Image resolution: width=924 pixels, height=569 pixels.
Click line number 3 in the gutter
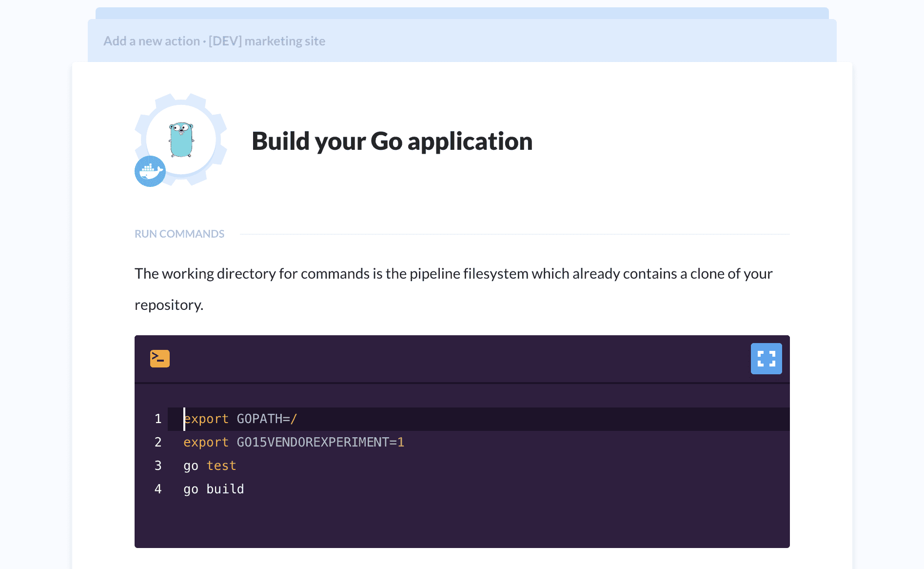click(158, 466)
